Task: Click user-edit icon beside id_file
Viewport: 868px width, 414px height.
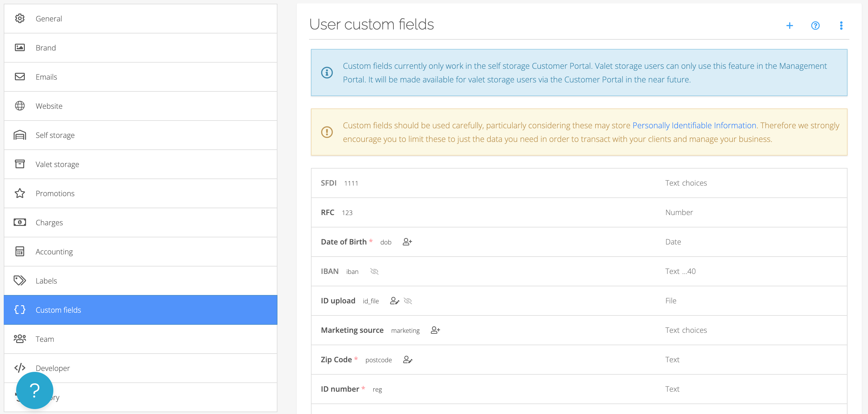Action: click(394, 301)
